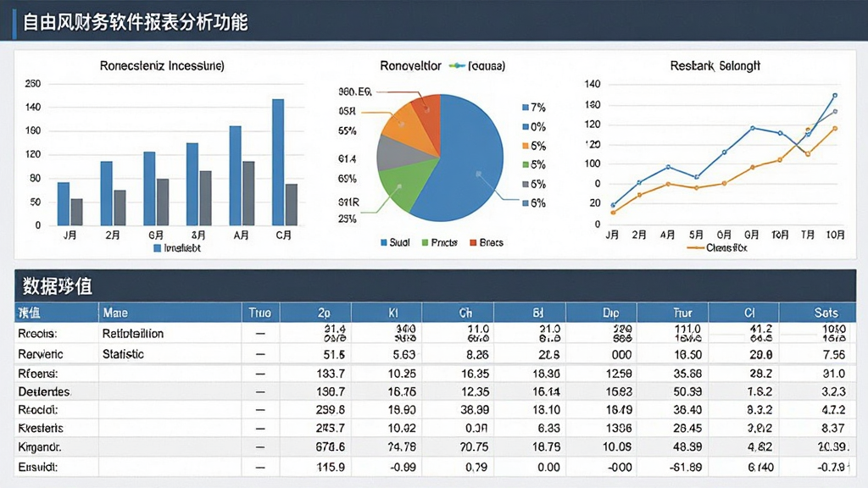Click the blue swatch next to Siudl
The image size is (868, 488).
click(x=384, y=243)
